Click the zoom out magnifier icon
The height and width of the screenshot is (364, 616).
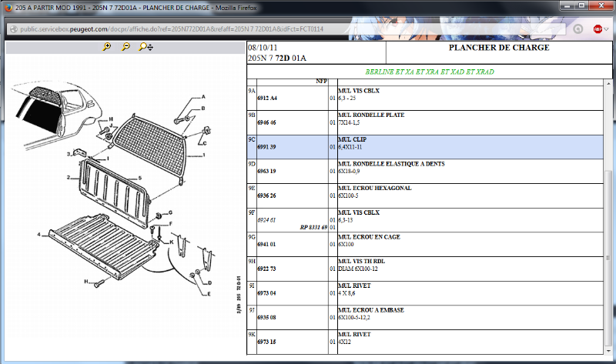click(126, 48)
